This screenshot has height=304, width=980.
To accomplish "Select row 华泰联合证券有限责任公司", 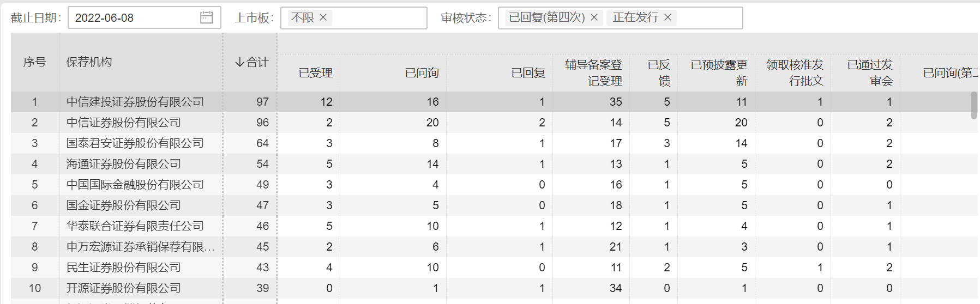I will click(x=495, y=226).
